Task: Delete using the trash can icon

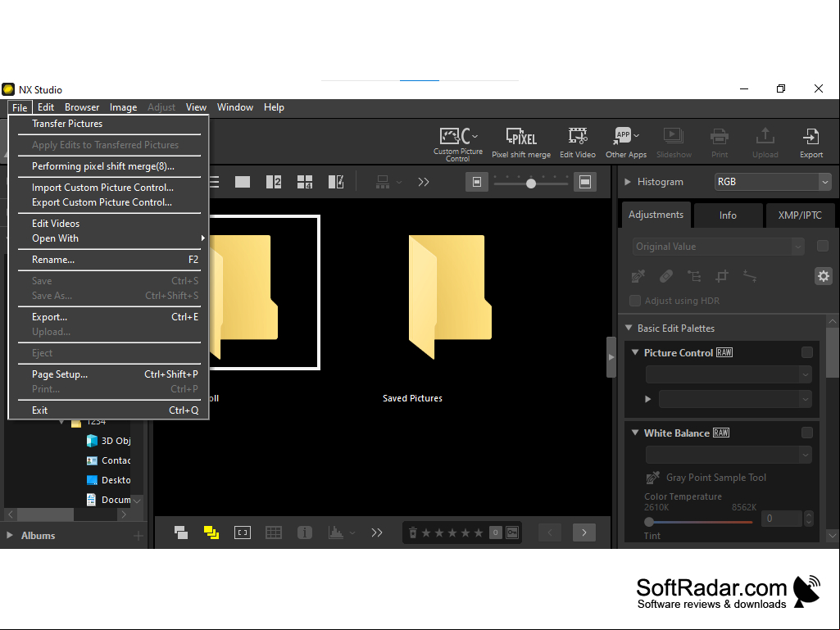Action: click(413, 533)
